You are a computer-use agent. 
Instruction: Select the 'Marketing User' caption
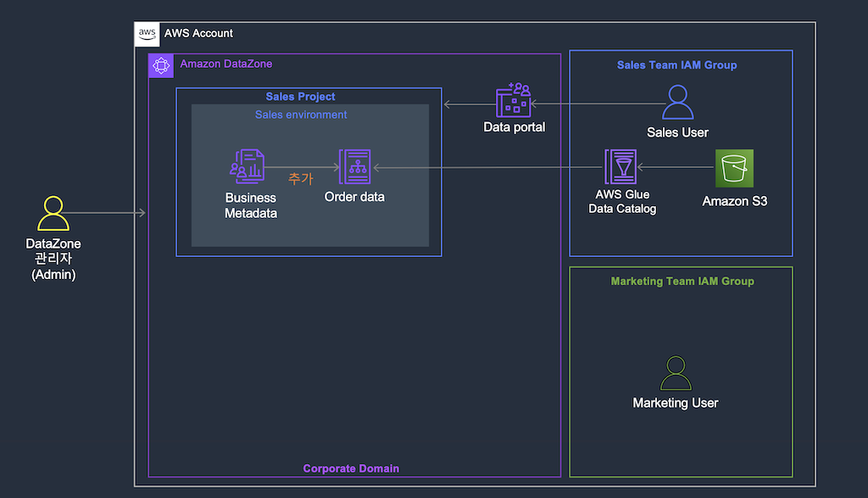pyautogui.click(x=676, y=403)
